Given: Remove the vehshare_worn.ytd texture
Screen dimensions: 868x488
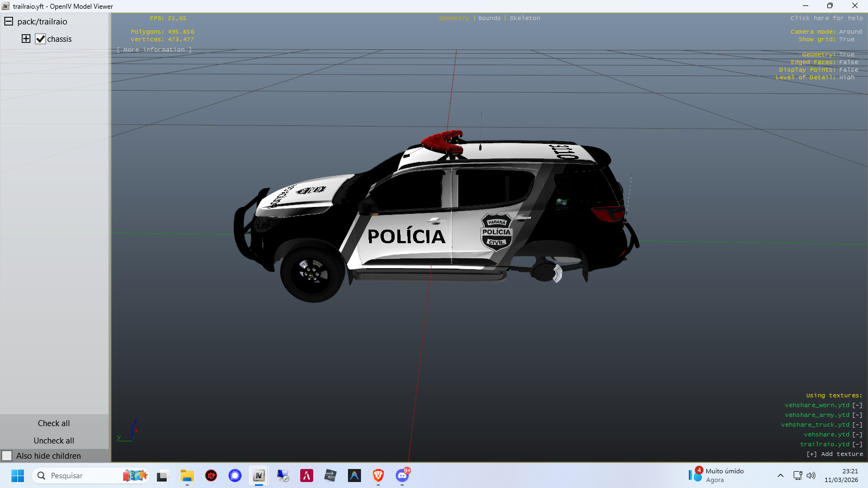Looking at the screenshot, I should (x=857, y=405).
